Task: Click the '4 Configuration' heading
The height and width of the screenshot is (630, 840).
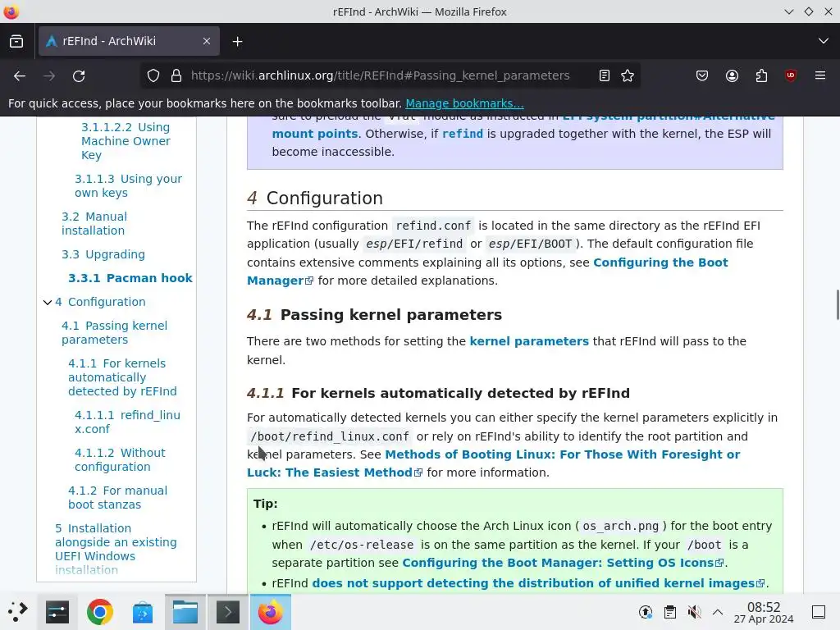Action: point(315,199)
